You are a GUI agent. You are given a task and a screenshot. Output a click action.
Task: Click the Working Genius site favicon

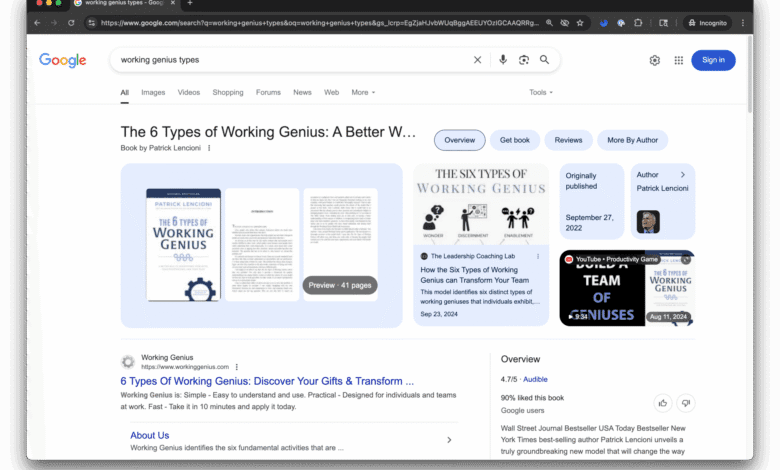128,362
